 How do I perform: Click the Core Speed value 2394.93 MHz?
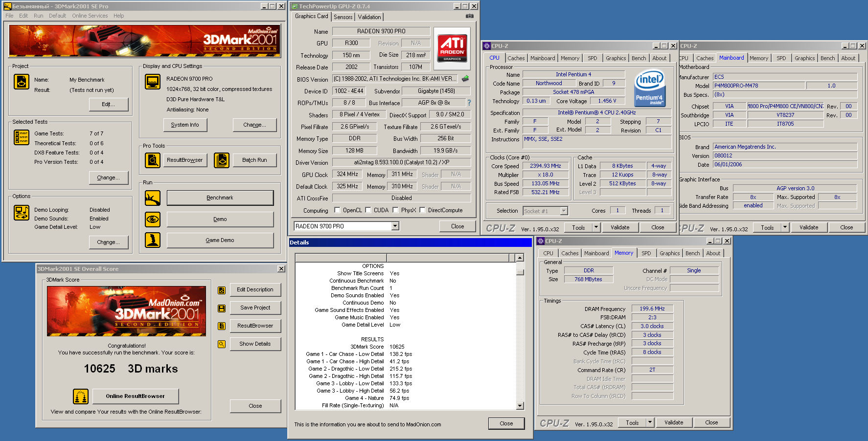point(546,166)
